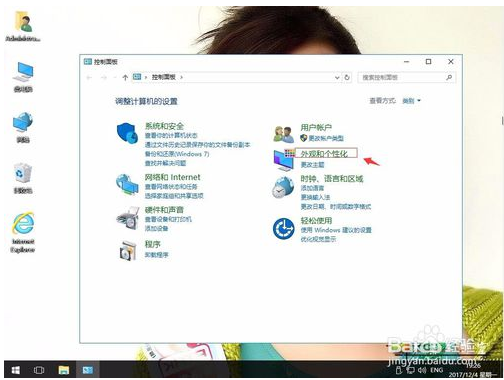The width and height of the screenshot is (504, 380).
Task: Click the refresh button in address bar
Action: coord(347,77)
